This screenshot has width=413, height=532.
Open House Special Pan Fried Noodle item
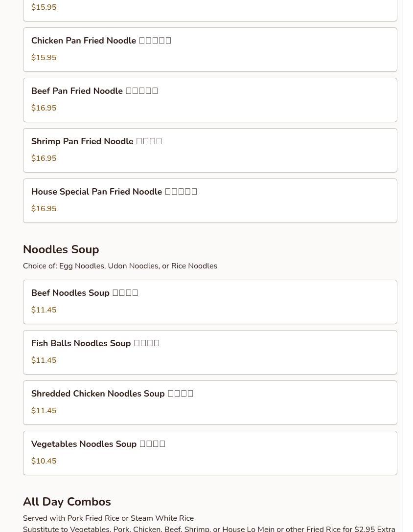click(209, 200)
